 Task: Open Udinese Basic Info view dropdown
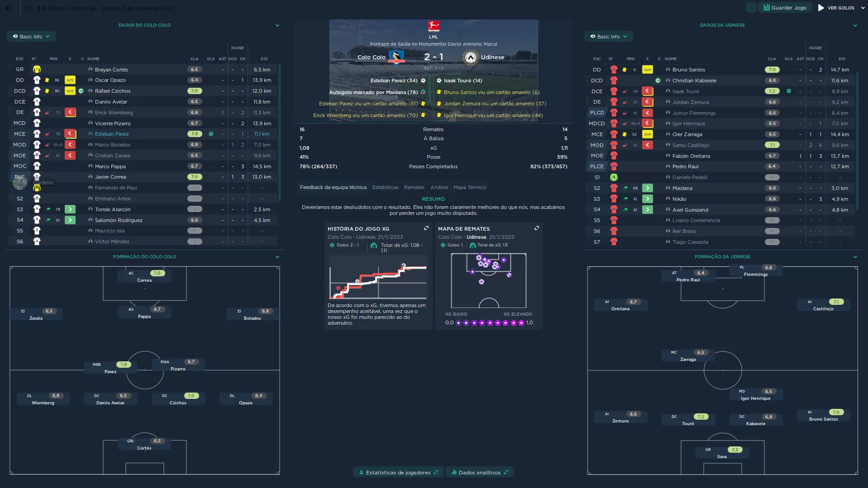pos(609,37)
